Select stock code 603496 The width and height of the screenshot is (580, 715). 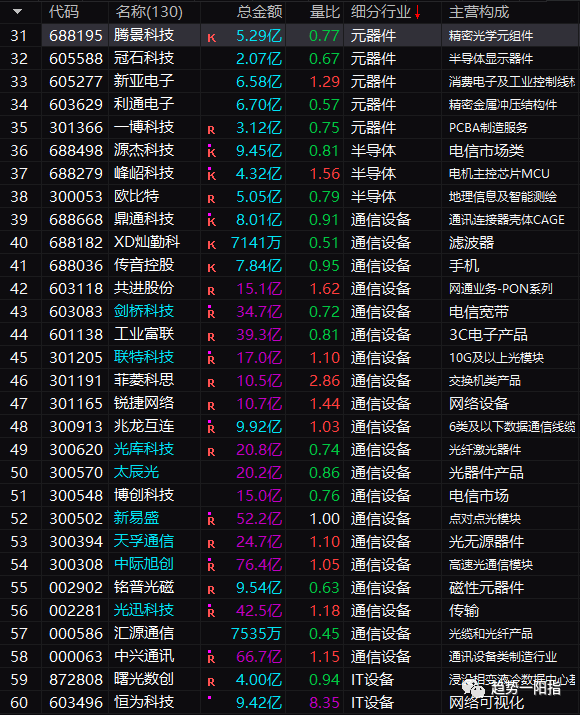coord(76,702)
